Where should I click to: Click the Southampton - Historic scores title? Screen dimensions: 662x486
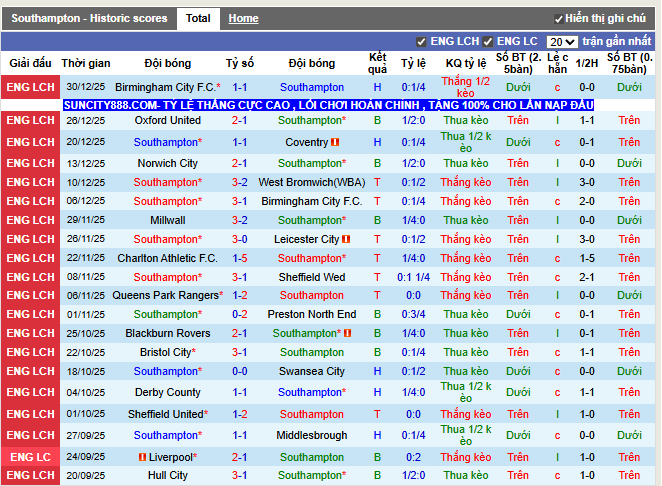[89, 18]
